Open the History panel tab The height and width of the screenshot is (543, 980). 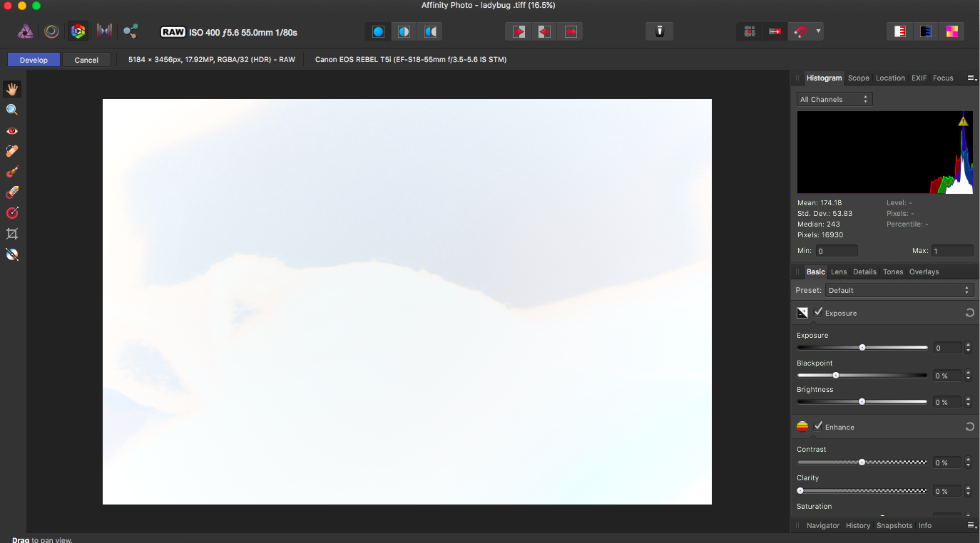click(x=858, y=525)
